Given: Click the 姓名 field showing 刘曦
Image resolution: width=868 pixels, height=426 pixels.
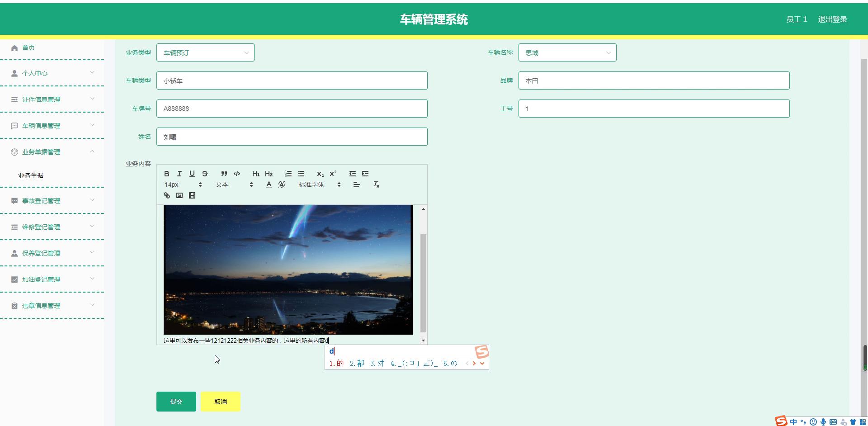Looking at the screenshot, I should click(x=292, y=137).
